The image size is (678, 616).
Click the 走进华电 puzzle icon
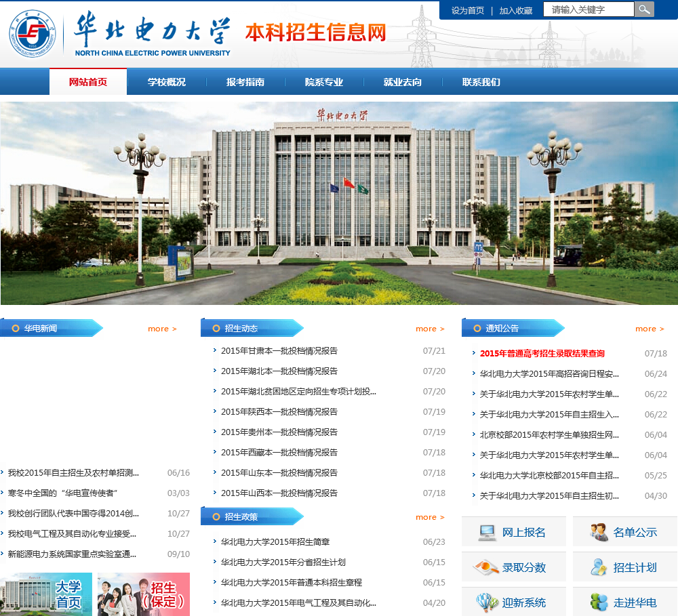[599, 602]
